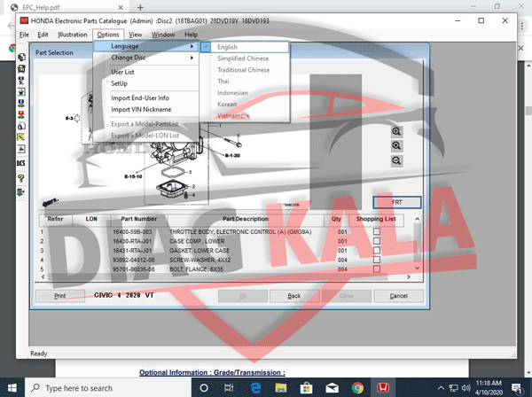Expand the Change Disc submenu
The height and width of the screenshot is (397, 532).
point(146,58)
